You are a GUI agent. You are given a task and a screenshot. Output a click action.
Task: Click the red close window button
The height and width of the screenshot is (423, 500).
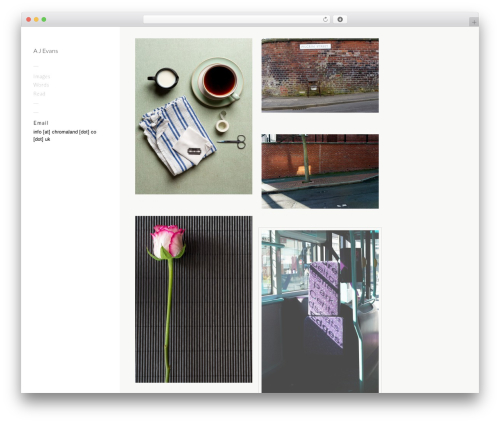click(29, 20)
